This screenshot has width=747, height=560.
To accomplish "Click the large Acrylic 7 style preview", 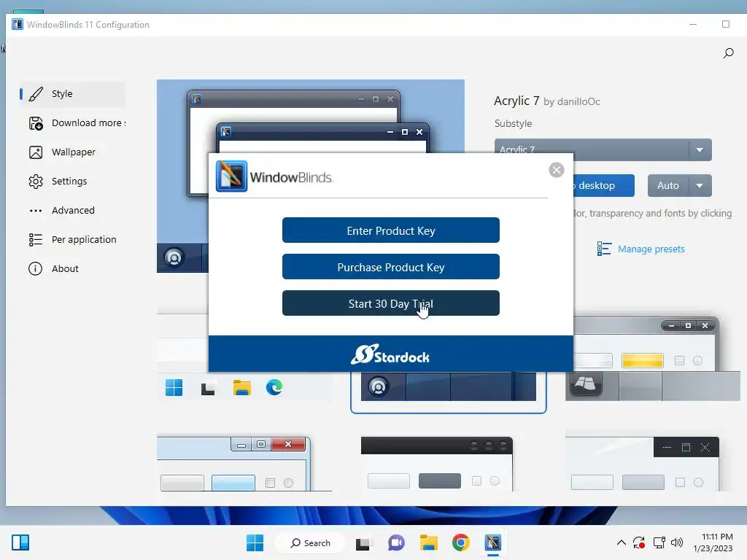I will point(310,176).
